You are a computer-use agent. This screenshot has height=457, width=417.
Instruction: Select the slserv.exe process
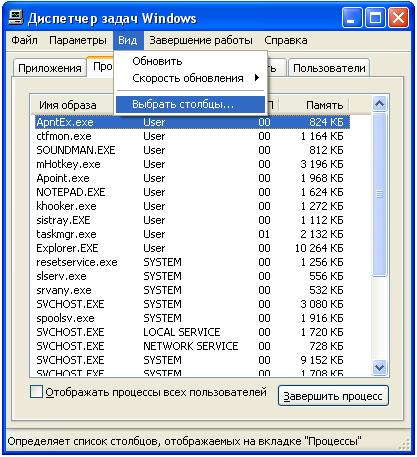192,276
